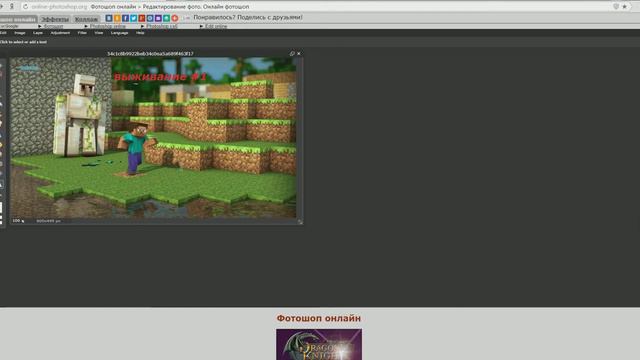Follow the Фотошоп ad link
The width and height of the screenshot is (640, 360).
(53, 26)
